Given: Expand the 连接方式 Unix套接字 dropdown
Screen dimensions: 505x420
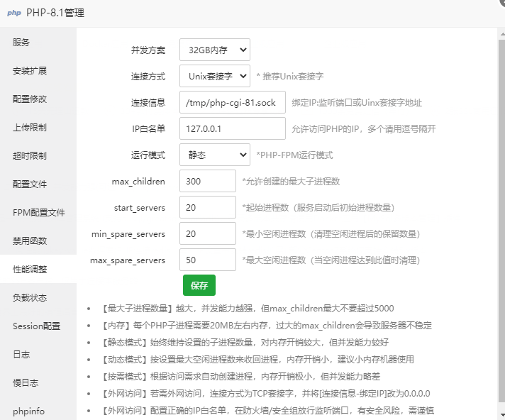Looking at the screenshot, I should tap(215, 76).
